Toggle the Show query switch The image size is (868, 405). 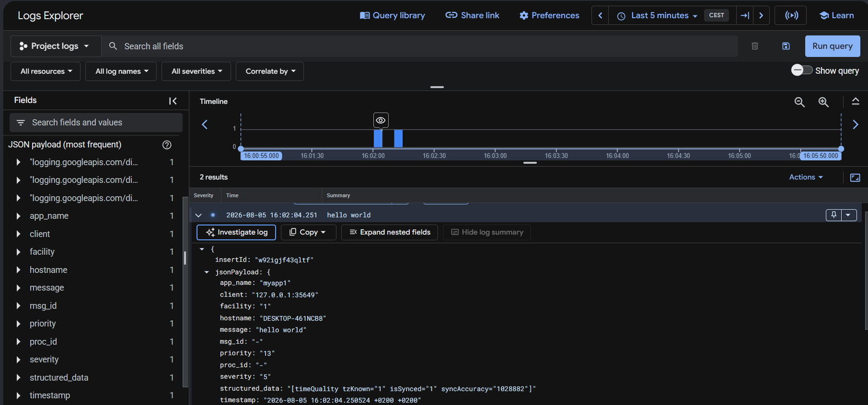coord(801,70)
